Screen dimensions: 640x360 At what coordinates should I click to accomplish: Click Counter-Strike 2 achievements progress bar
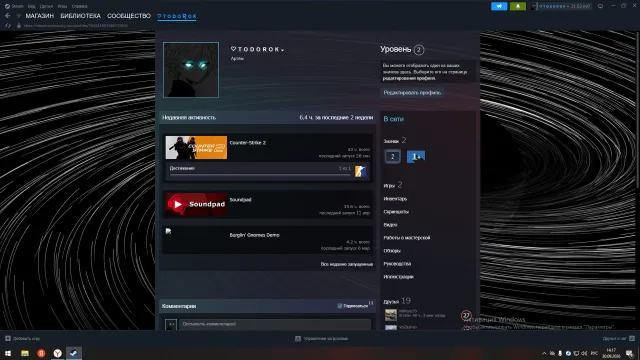[x=260, y=175]
